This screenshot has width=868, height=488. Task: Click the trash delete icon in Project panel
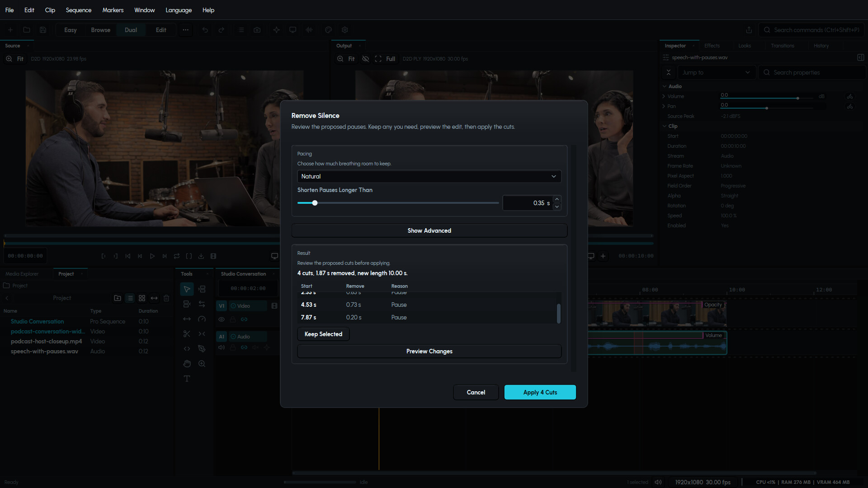pyautogui.click(x=166, y=298)
